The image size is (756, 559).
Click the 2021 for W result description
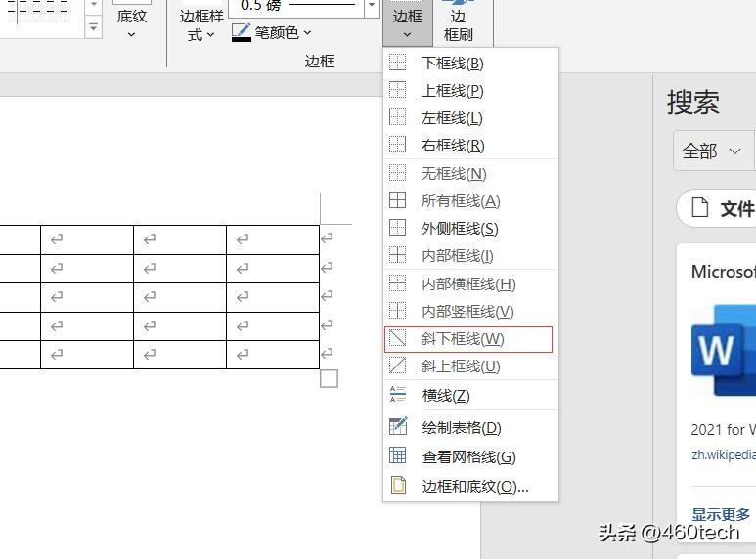coord(723,429)
